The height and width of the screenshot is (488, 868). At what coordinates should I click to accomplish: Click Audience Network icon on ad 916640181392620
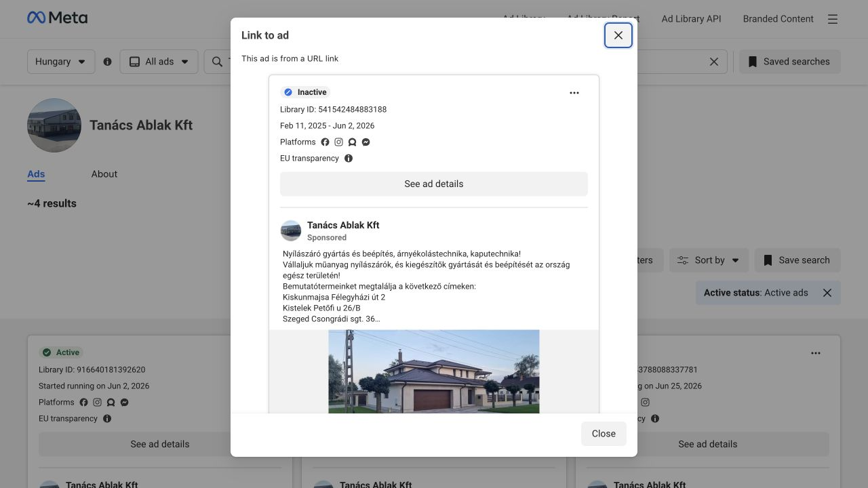point(111,403)
